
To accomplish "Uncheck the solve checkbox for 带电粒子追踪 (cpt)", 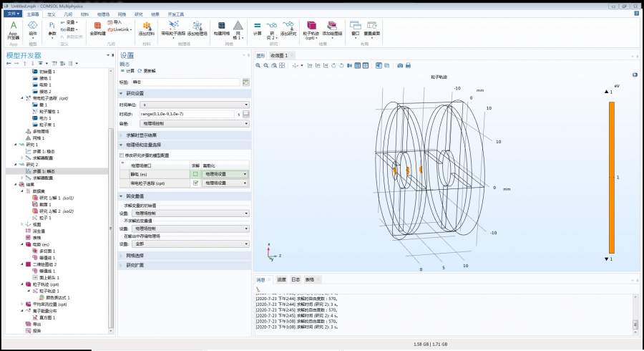I will coord(194,183).
